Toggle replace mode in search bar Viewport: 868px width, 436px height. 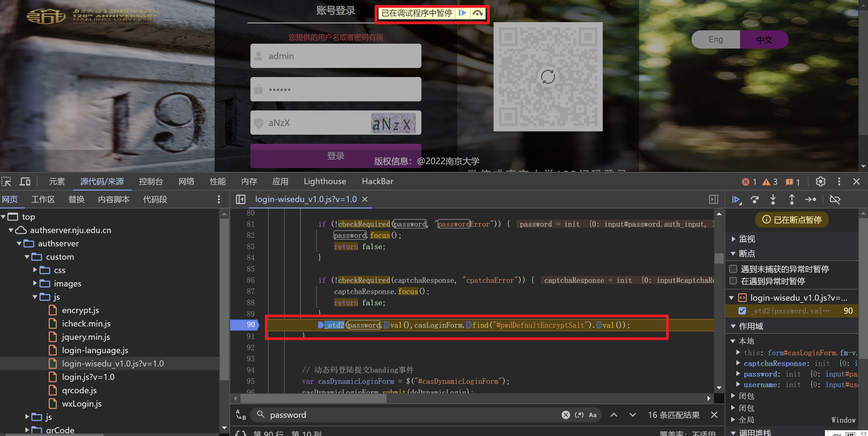(241, 415)
